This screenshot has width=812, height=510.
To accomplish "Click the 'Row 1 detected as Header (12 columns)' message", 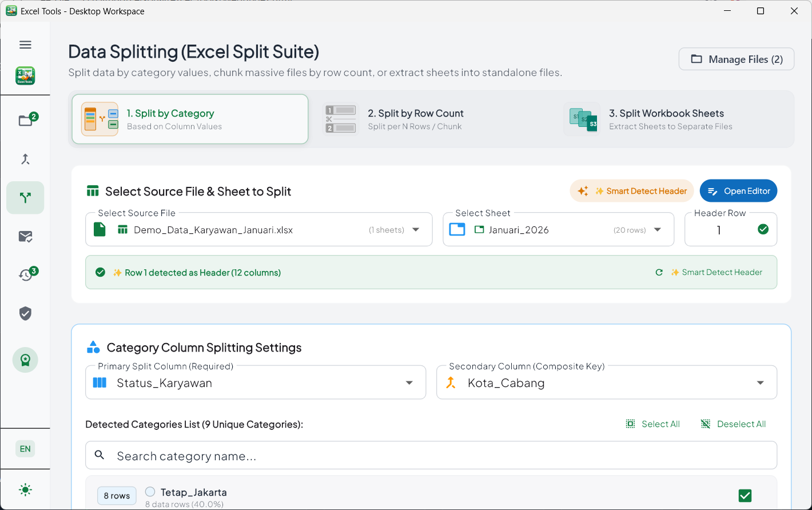I will (x=203, y=273).
